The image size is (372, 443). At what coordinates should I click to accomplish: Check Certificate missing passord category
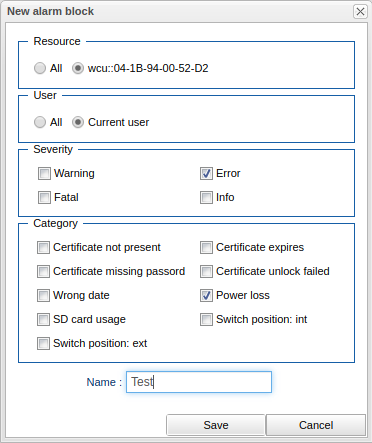(x=43, y=271)
